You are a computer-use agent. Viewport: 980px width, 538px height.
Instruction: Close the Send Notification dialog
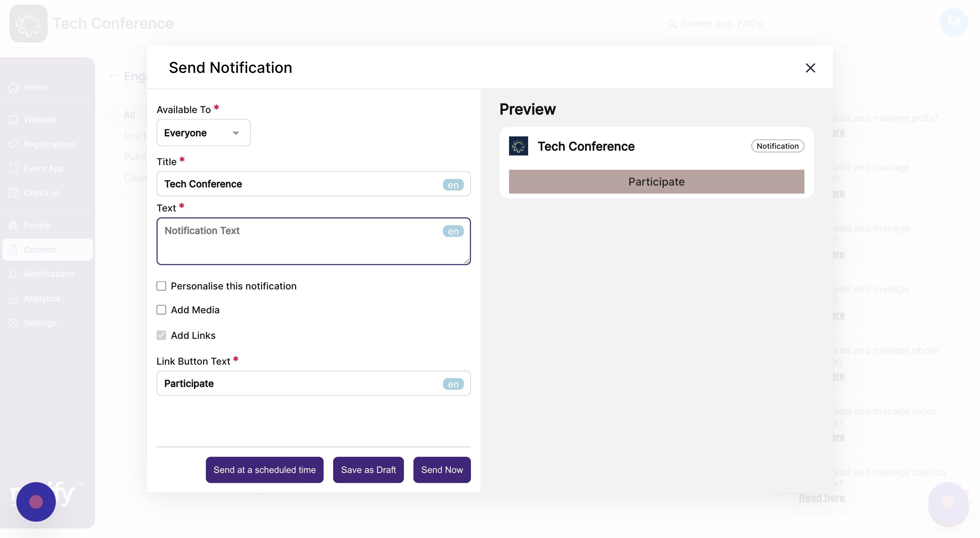click(x=810, y=68)
